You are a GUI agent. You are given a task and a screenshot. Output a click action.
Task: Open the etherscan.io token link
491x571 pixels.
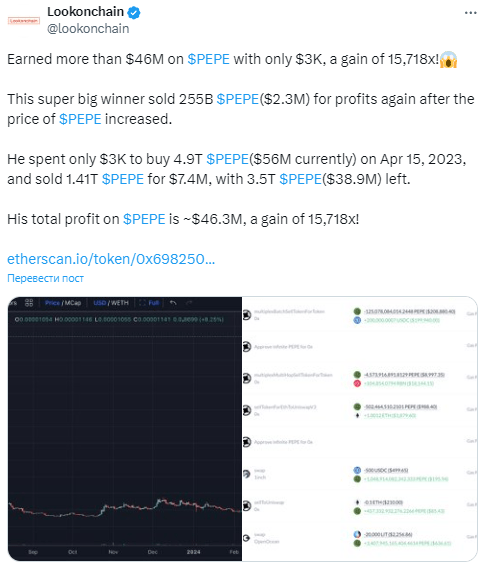(x=111, y=259)
